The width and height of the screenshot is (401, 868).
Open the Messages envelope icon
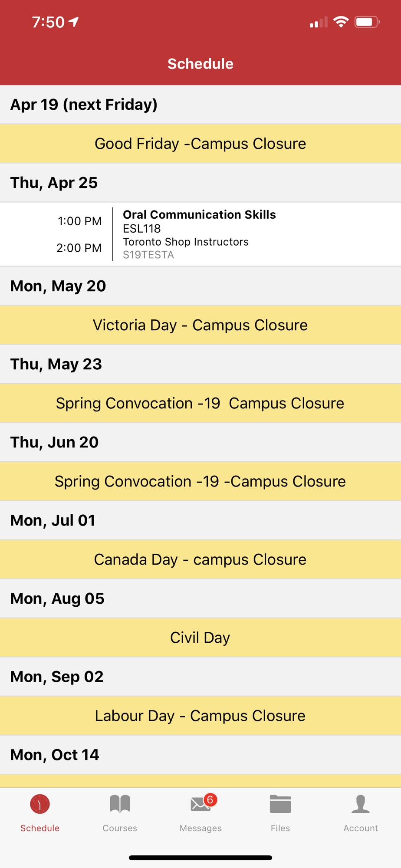click(200, 805)
